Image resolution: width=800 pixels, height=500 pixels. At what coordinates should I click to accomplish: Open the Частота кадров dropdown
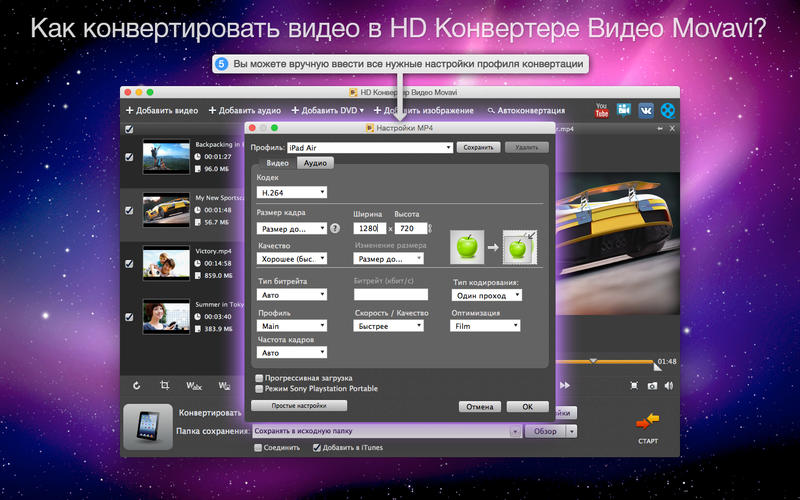coord(292,352)
